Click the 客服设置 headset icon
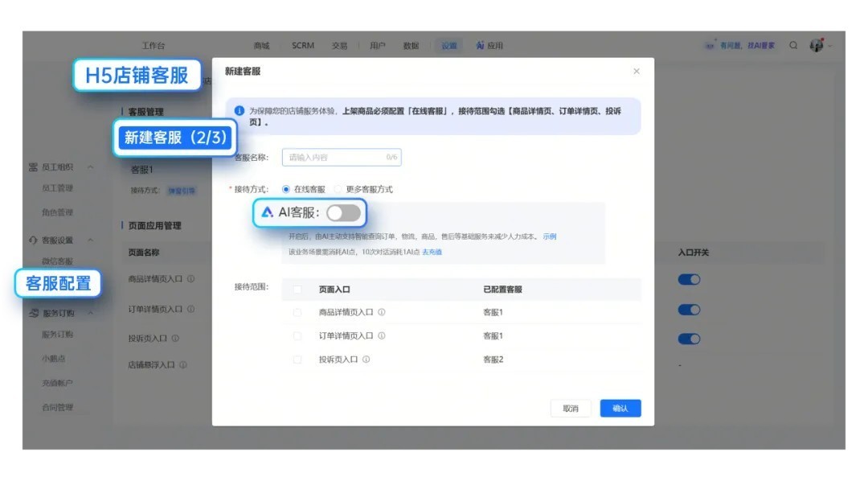Image resolution: width=868 pixels, height=481 pixels. 33,240
